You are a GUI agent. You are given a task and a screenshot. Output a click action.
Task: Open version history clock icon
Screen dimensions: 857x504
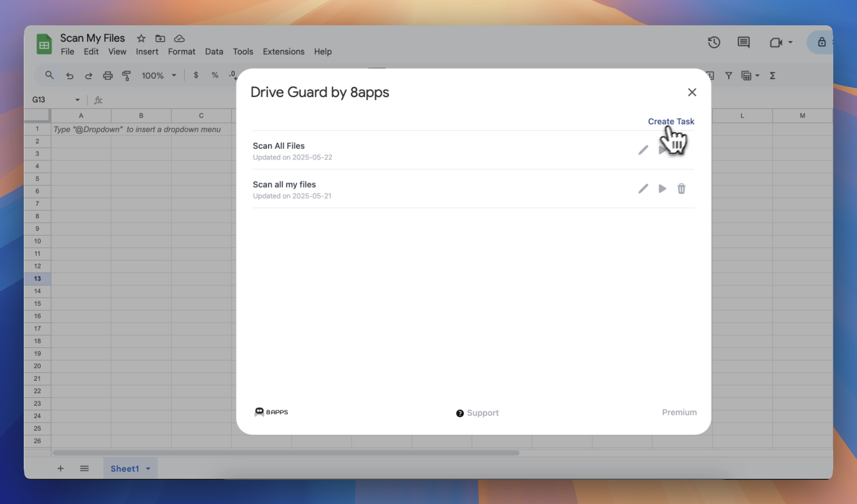[713, 42]
